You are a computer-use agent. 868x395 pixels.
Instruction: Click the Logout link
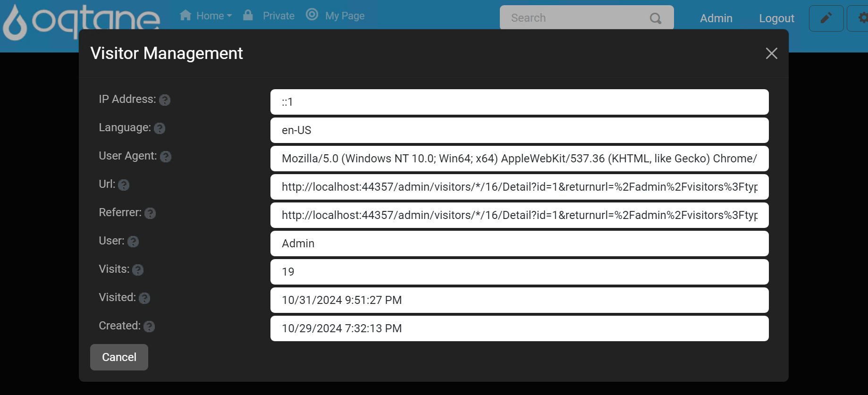(776, 18)
